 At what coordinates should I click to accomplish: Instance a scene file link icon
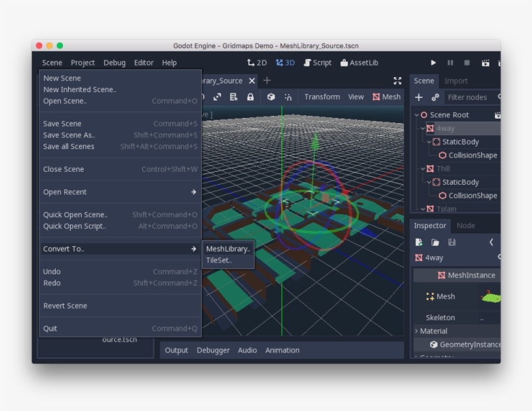(435, 97)
